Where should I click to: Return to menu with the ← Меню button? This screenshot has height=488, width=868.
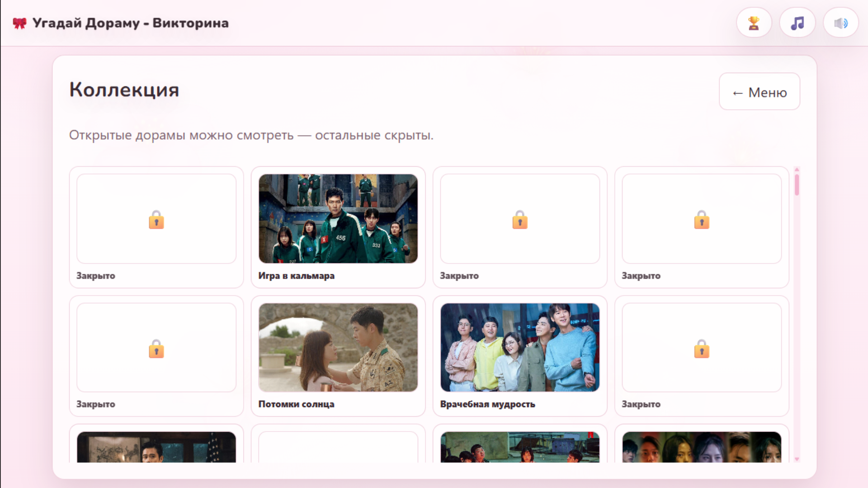[x=759, y=92]
